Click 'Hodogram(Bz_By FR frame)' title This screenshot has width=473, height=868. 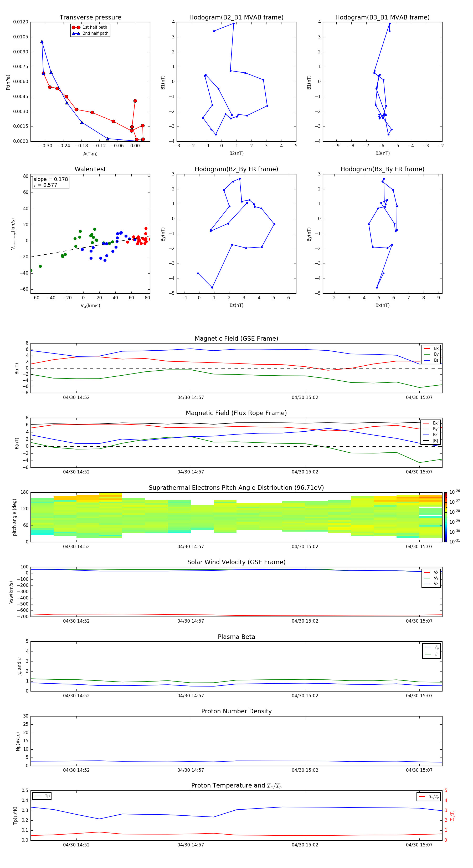tap(236, 169)
